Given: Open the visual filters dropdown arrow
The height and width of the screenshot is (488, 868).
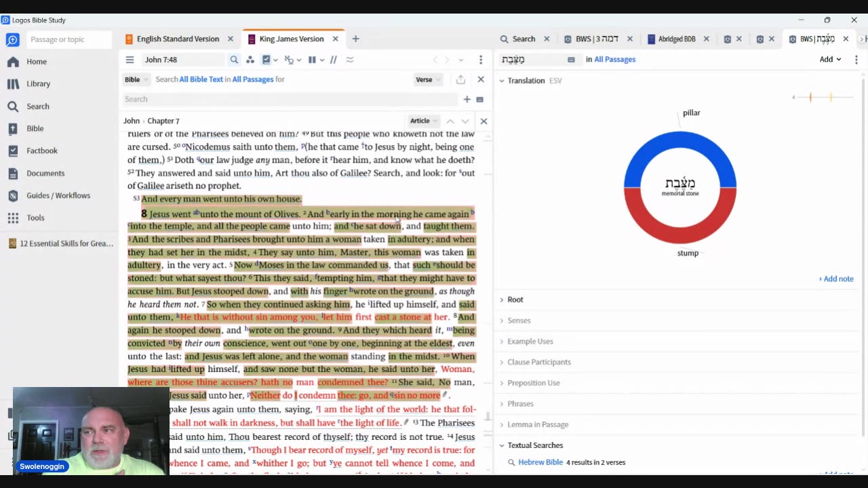Looking at the screenshot, I should click(x=275, y=60).
